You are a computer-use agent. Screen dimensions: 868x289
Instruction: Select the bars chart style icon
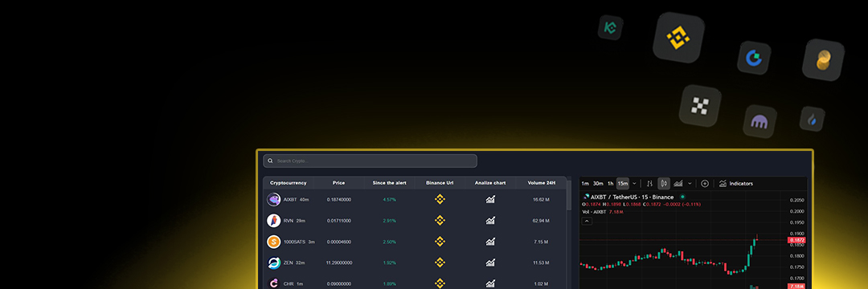(650, 184)
